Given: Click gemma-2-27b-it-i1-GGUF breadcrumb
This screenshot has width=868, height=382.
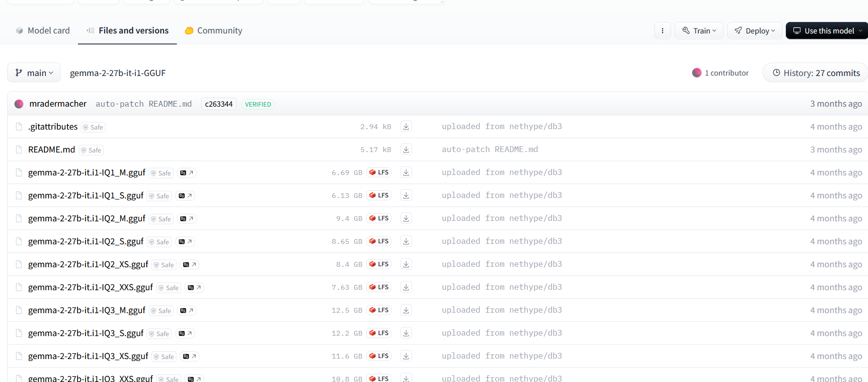Looking at the screenshot, I should point(118,73).
